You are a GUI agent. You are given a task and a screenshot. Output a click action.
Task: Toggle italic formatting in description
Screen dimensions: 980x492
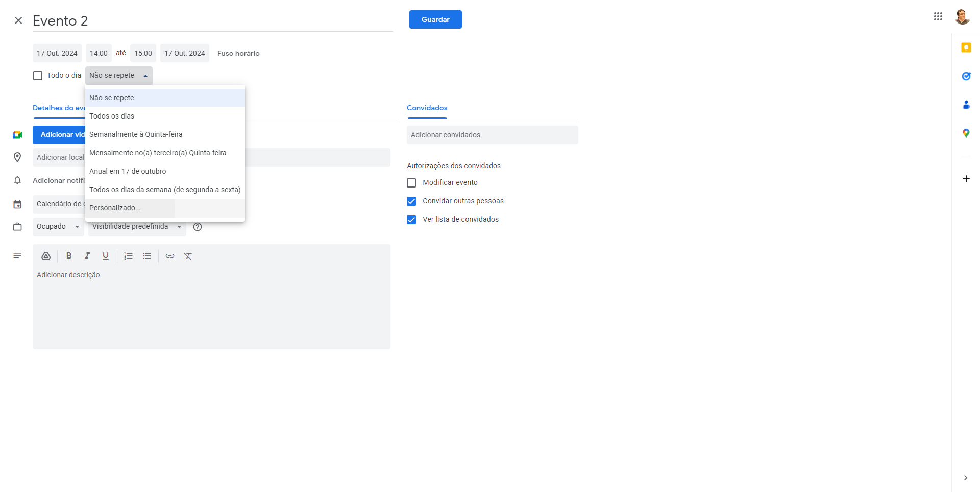click(x=87, y=256)
